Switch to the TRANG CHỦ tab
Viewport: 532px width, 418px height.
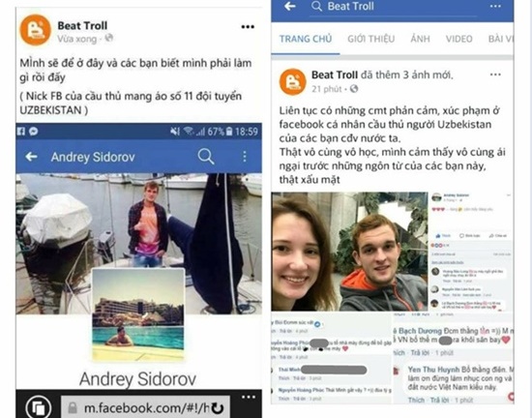tap(306, 39)
